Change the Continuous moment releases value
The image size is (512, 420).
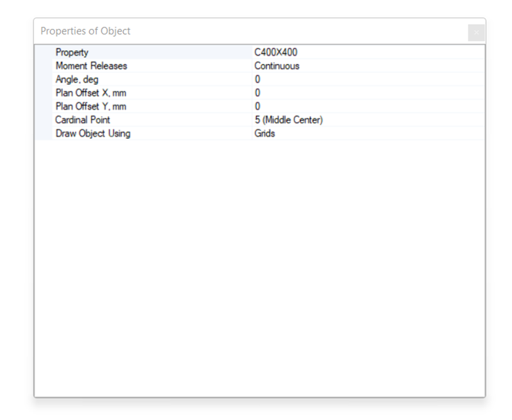tap(369, 66)
